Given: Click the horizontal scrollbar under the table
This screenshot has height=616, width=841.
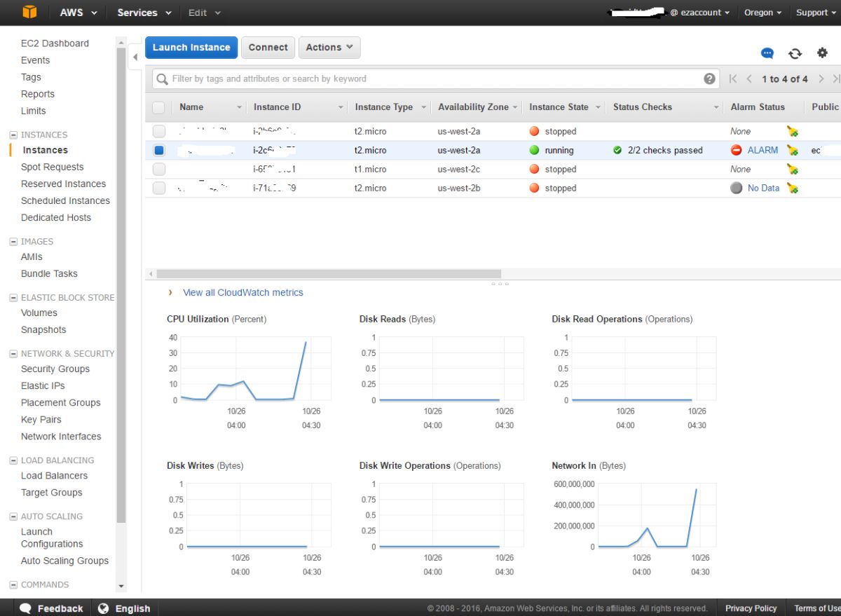Looking at the screenshot, I should [329, 274].
